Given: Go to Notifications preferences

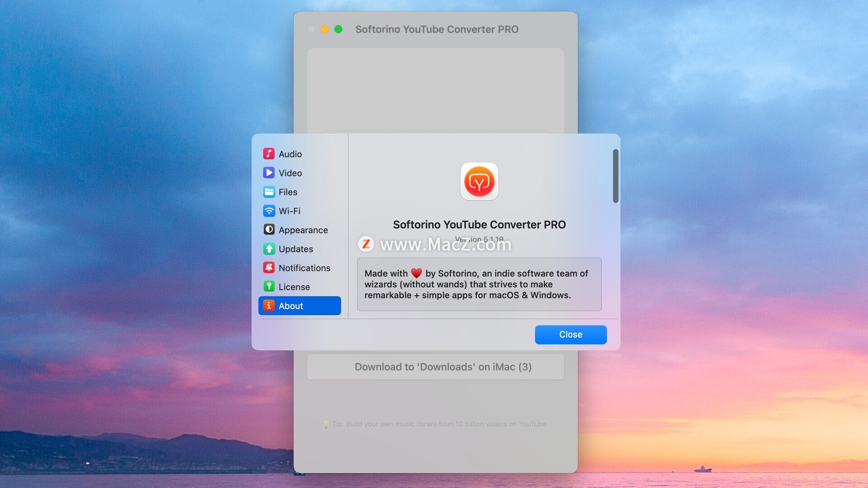Looking at the screenshot, I should pos(304,268).
